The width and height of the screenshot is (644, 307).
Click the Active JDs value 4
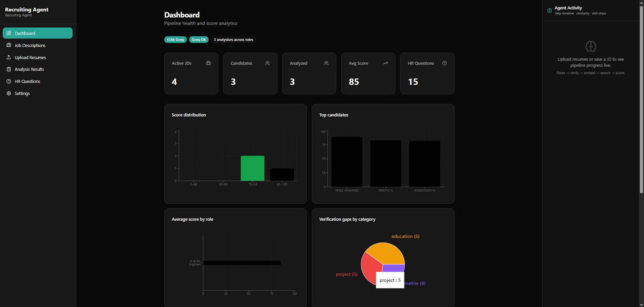coord(174,82)
